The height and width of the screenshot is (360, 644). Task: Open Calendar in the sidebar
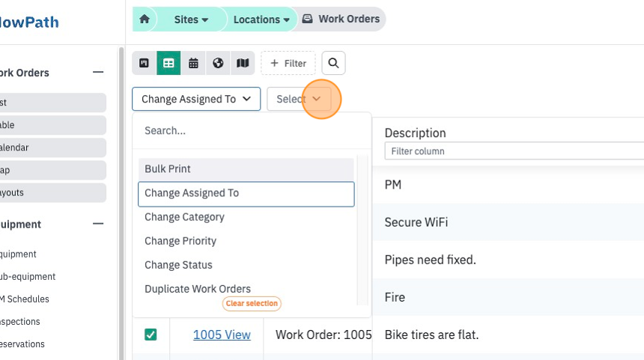coord(52,147)
